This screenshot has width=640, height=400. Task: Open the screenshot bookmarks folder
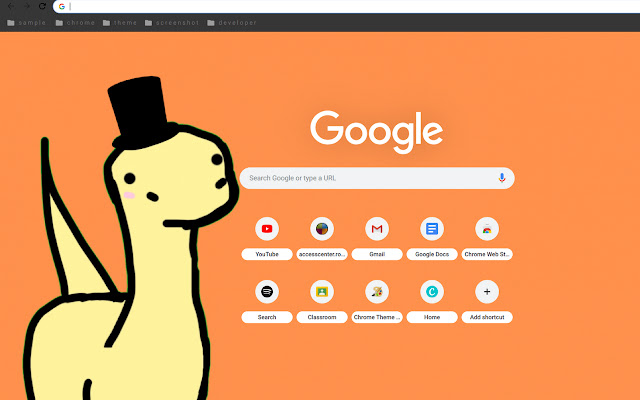[x=172, y=23]
